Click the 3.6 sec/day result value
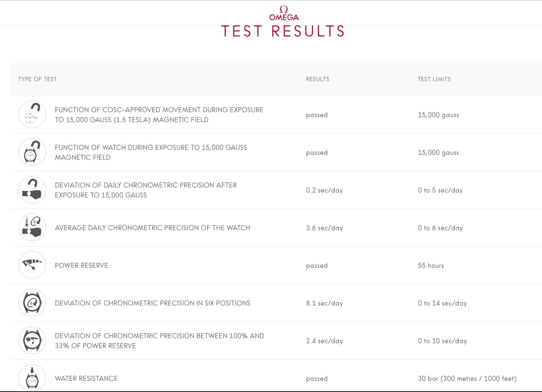The height and width of the screenshot is (392, 542). [x=324, y=228]
